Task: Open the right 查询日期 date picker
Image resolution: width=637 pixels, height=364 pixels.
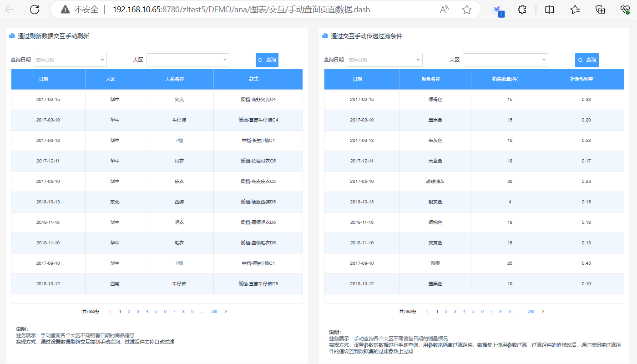Action: 384,60
